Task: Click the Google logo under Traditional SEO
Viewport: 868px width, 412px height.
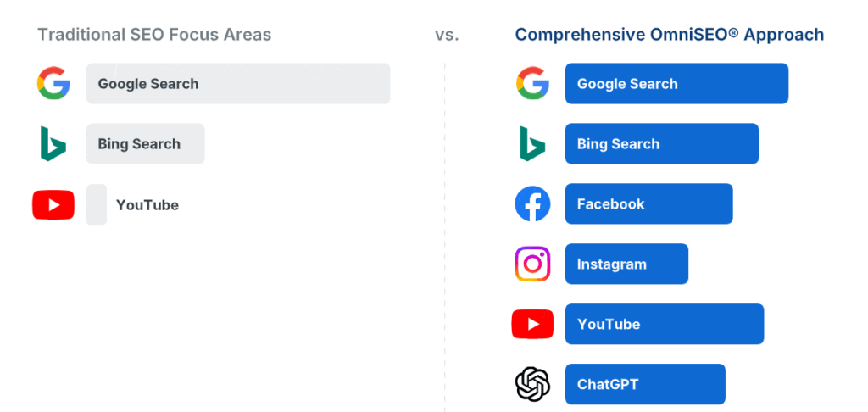Action: coord(53,83)
